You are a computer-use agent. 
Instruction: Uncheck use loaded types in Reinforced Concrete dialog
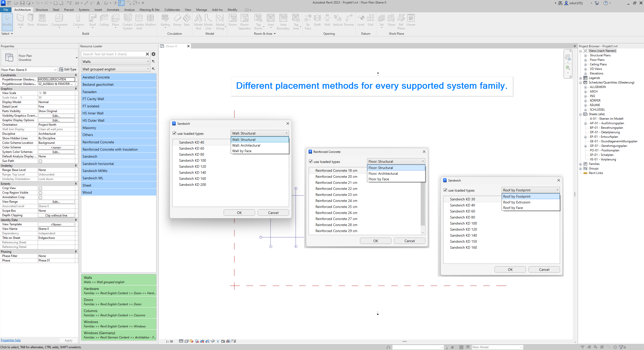click(x=311, y=161)
